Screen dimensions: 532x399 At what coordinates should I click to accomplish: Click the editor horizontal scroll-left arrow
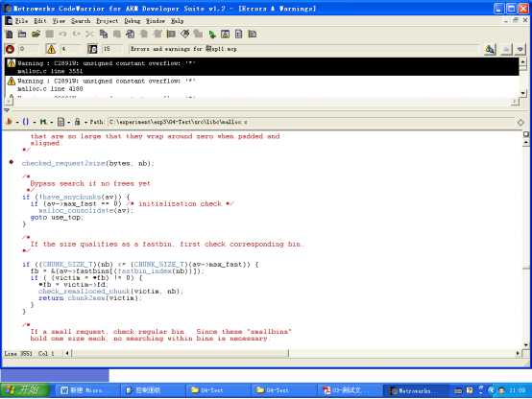pos(67,353)
